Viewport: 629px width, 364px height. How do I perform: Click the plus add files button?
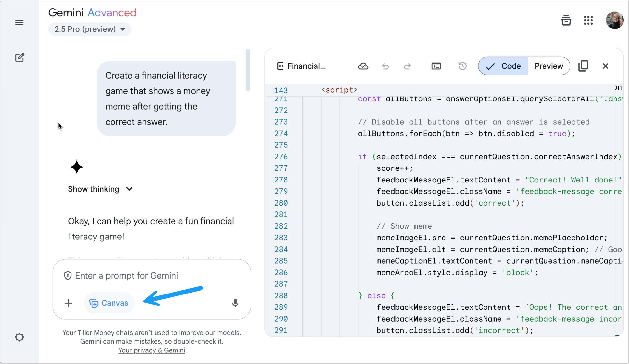(x=68, y=303)
